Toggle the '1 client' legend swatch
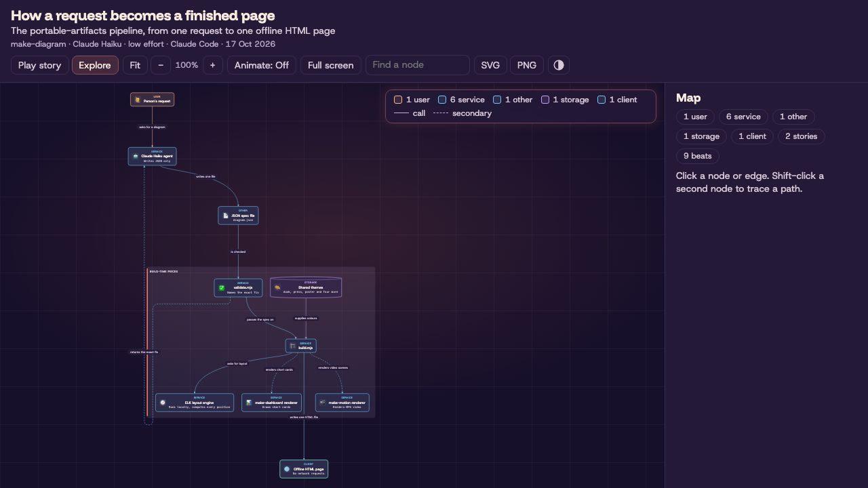 [601, 100]
